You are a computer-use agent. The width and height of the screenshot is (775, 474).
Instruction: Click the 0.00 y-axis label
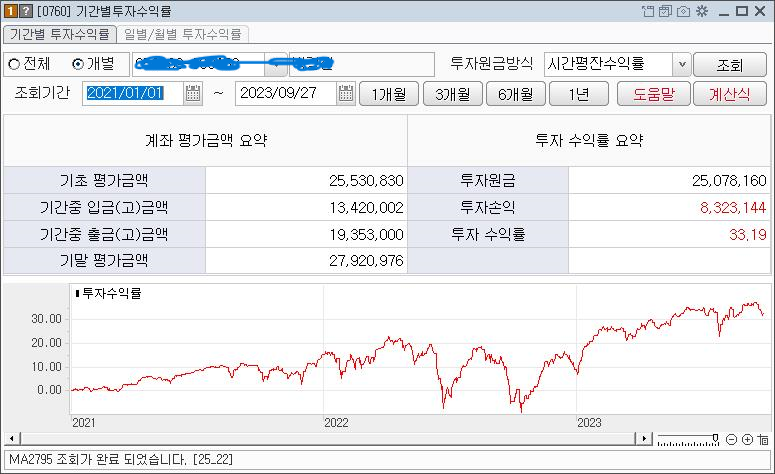(49, 390)
